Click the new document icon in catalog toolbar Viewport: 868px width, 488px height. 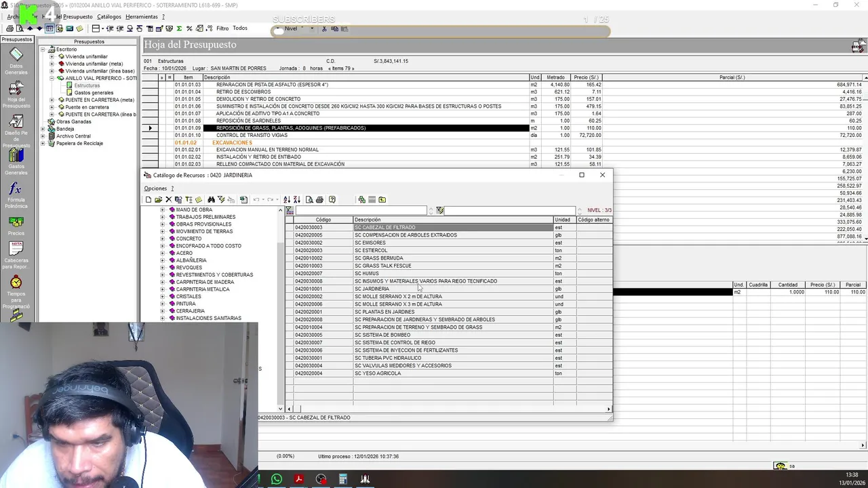[x=148, y=200]
